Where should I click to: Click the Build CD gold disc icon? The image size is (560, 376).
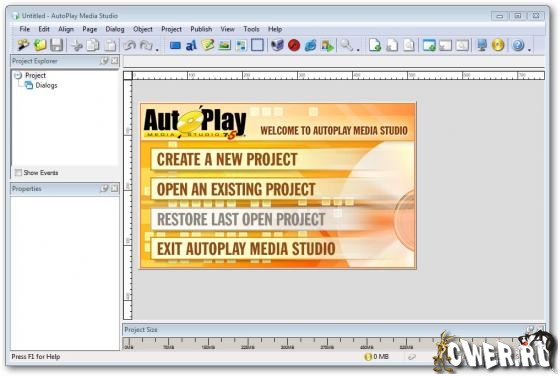click(x=498, y=45)
